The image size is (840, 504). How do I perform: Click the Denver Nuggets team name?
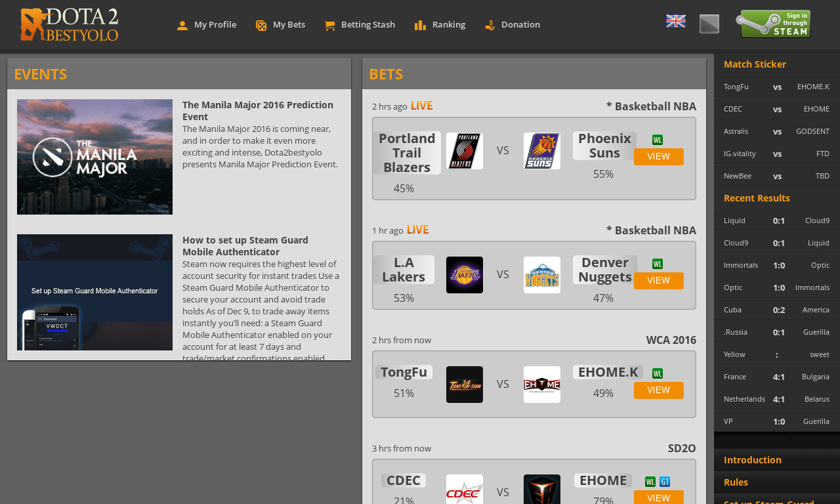point(604,270)
